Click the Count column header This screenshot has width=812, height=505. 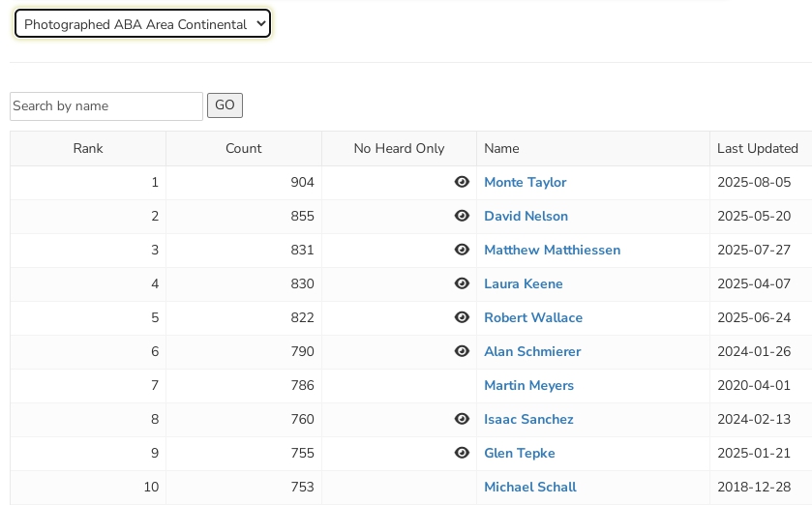[x=244, y=148]
